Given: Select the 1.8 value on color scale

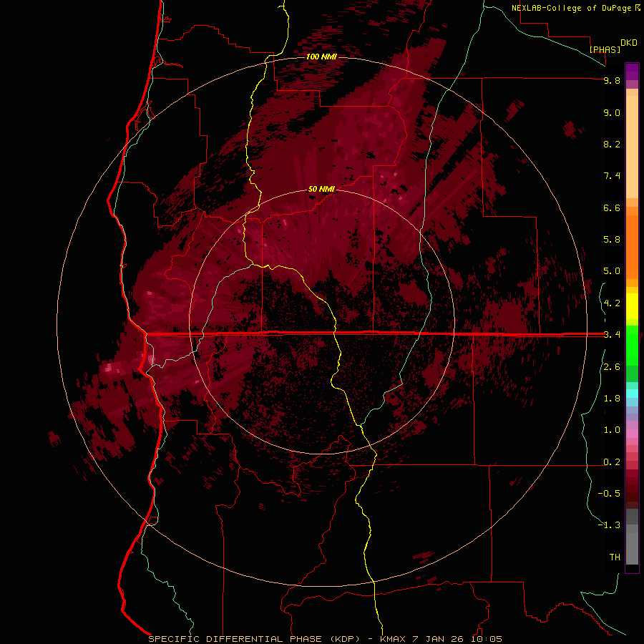Looking at the screenshot, I should coord(612,399).
